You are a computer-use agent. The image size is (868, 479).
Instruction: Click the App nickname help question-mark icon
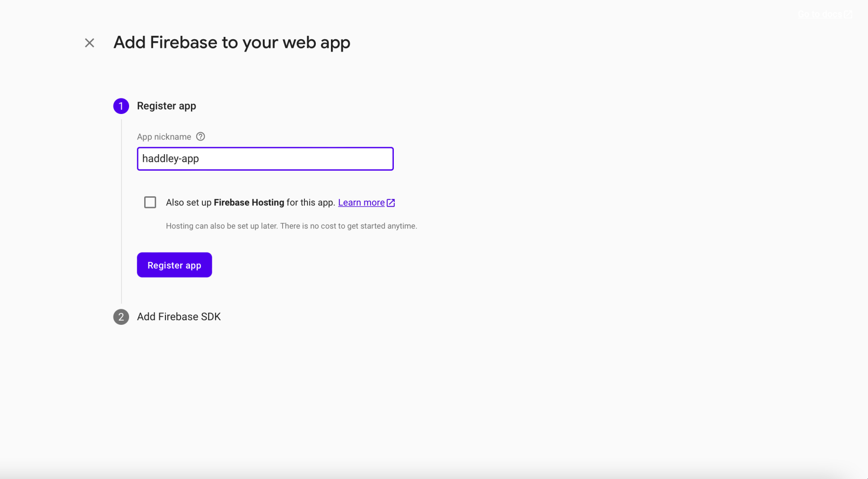coord(200,137)
